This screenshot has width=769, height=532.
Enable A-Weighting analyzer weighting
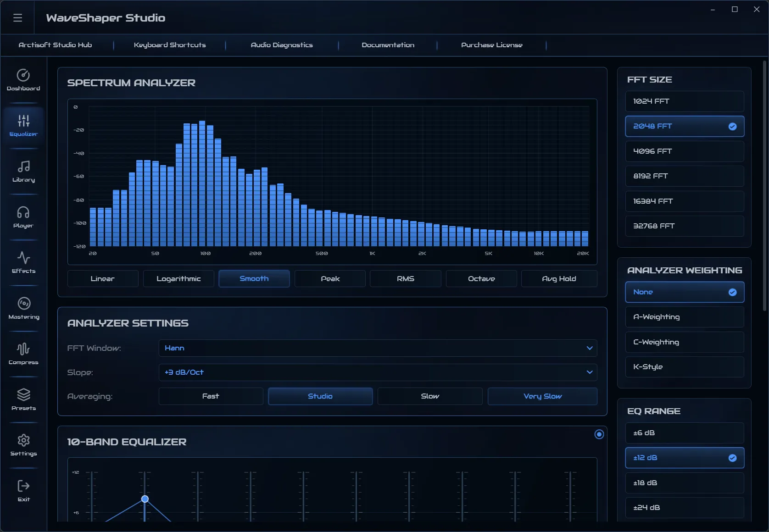point(685,317)
